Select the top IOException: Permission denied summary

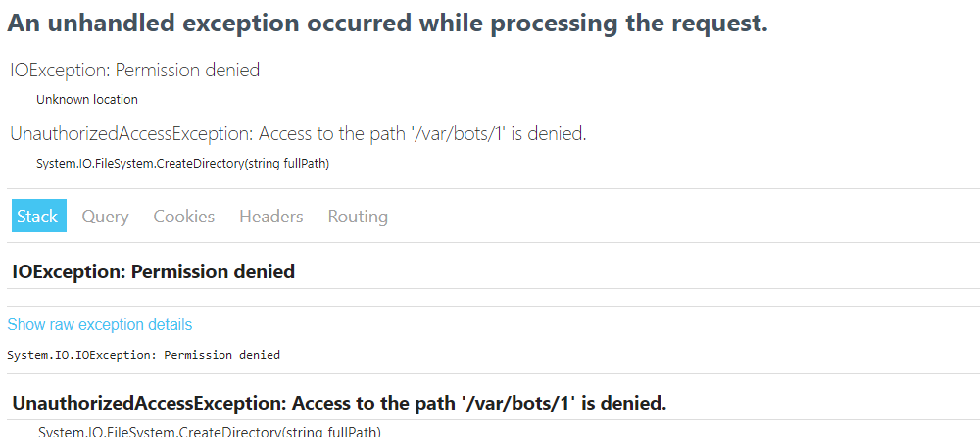[135, 70]
